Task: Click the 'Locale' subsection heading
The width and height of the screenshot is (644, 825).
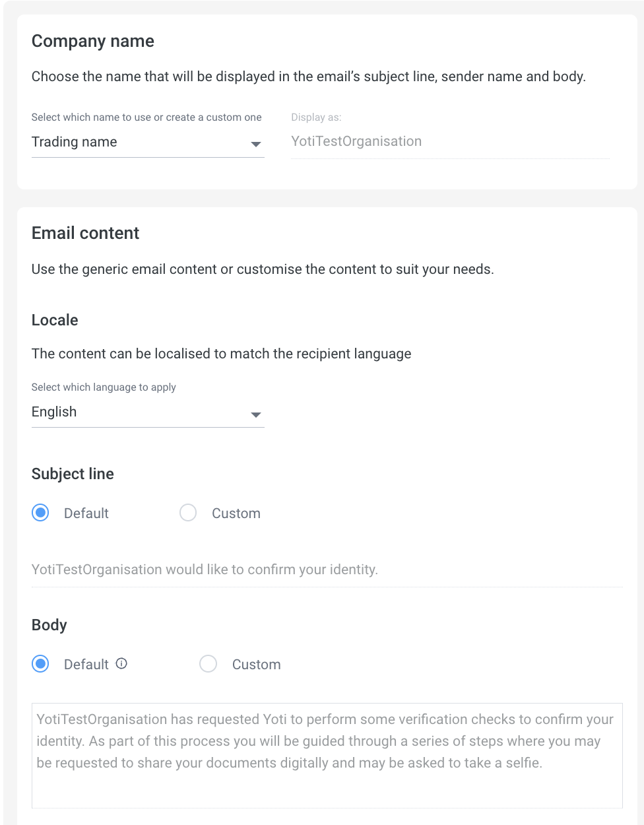Action: coord(55,320)
